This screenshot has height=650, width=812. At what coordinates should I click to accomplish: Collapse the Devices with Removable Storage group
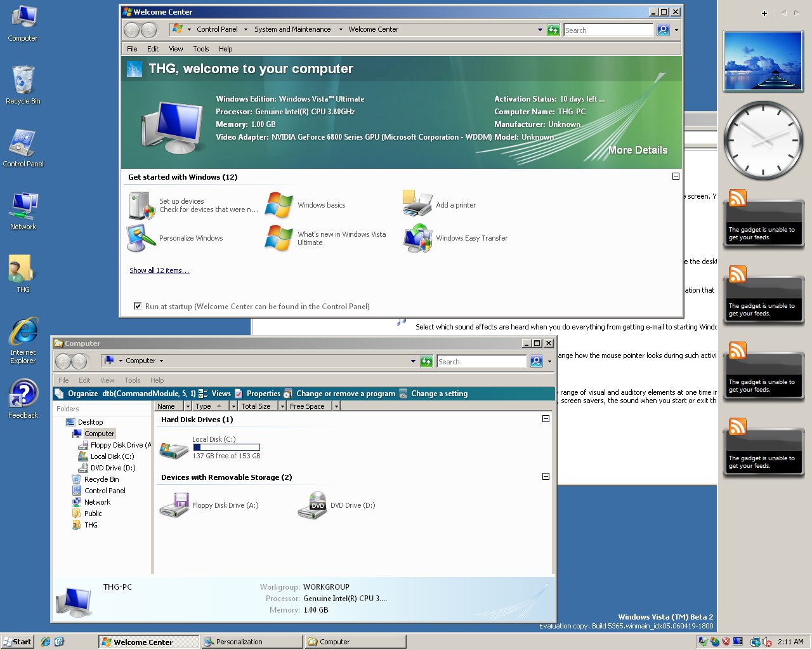[x=546, y=477]
